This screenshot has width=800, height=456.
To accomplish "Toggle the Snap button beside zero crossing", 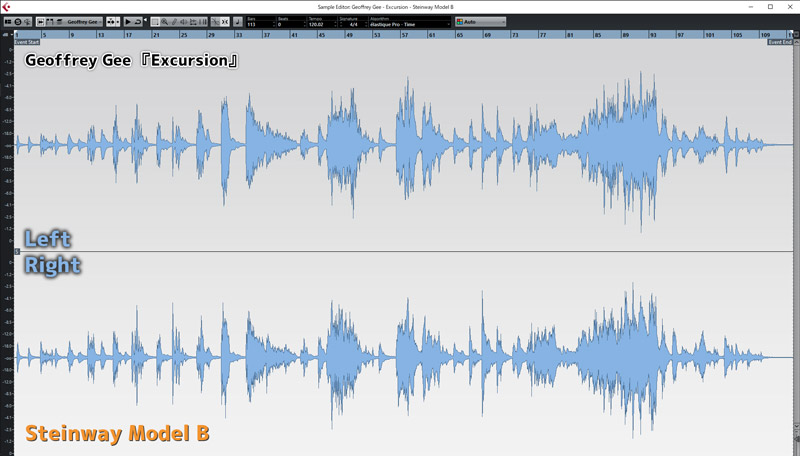I will (225, 22).
